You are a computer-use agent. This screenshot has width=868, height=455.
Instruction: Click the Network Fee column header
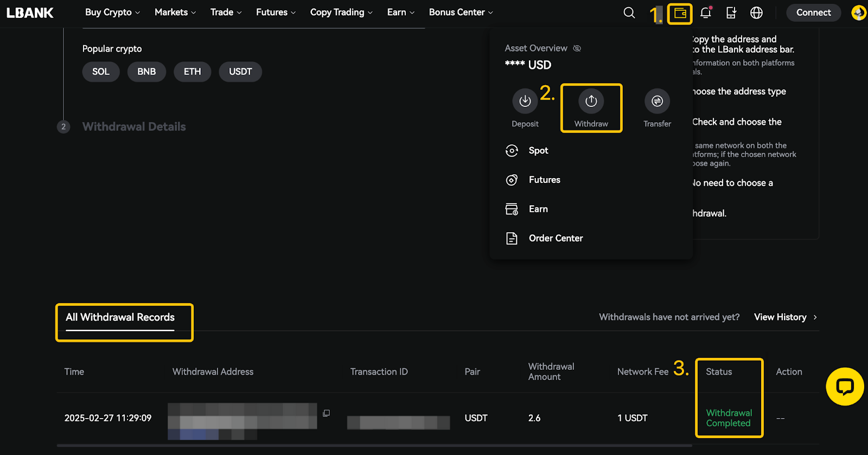[x=643, y=372]
